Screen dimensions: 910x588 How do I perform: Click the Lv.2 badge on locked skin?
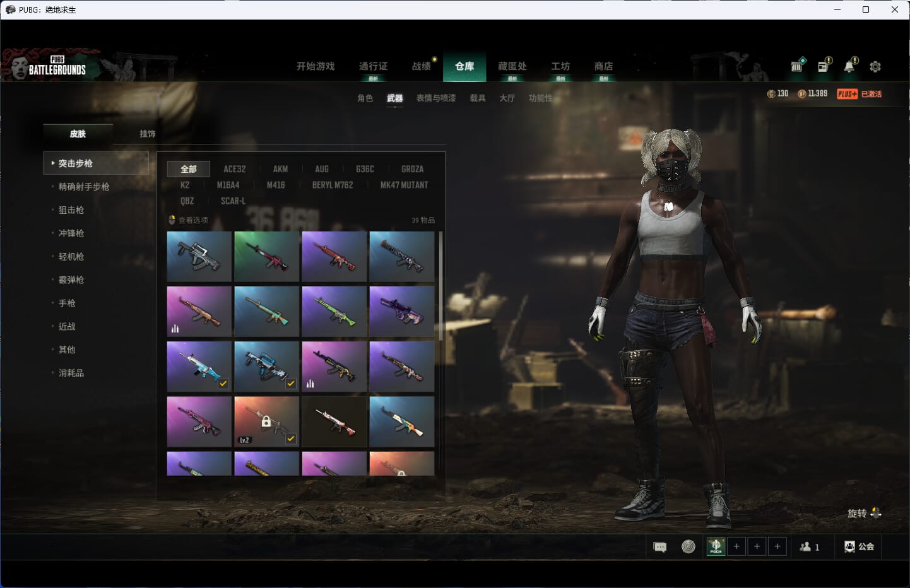point(245,440)
